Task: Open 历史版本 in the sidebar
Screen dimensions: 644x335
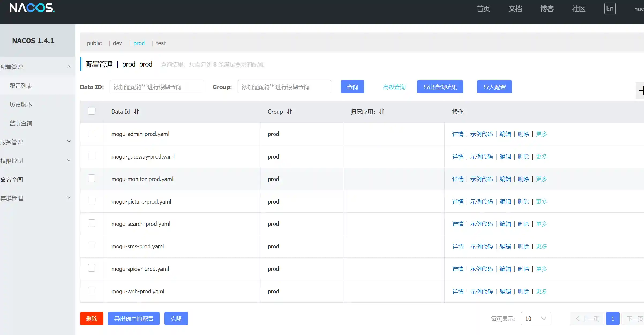Action: (21, 104)
